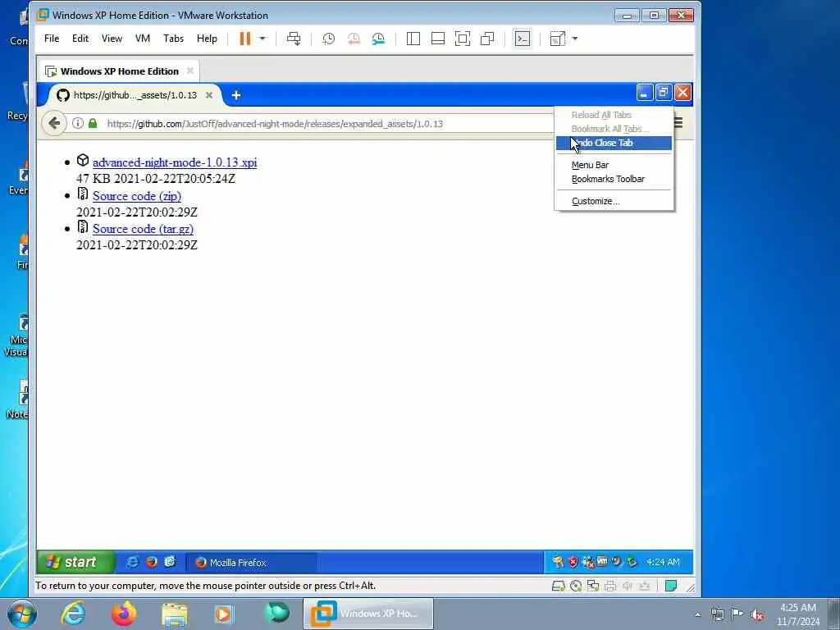This screenshot has height=630, width=840.
Task: Open the Source code (zip) link
Action: pyautogui.click(x=137, y=196)
